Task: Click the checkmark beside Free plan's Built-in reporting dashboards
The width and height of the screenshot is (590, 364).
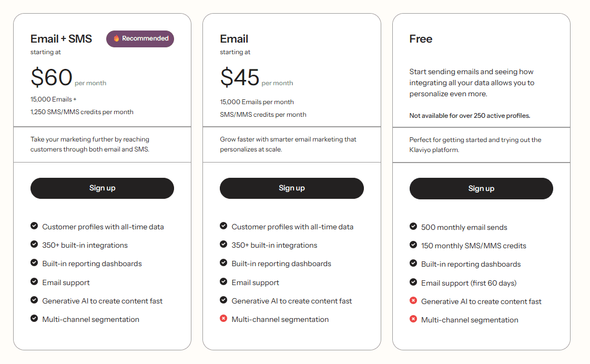Action: (413, 263)
